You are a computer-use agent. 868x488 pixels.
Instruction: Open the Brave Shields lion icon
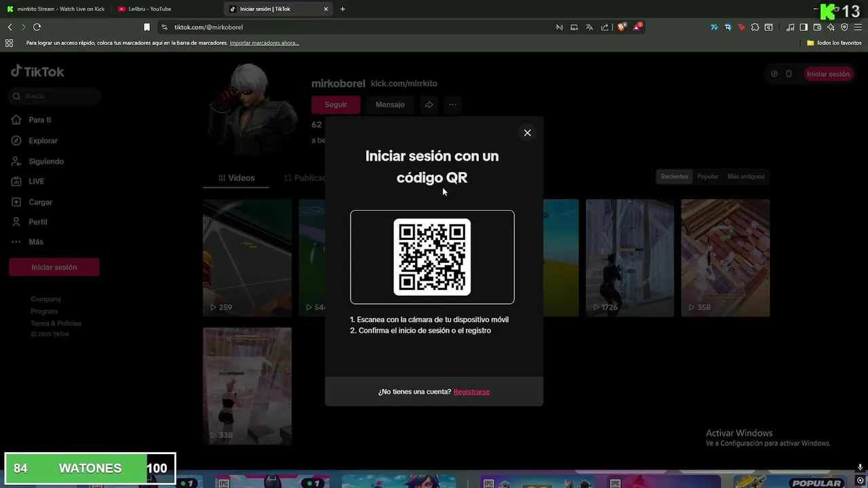click(x=622, y=27)
